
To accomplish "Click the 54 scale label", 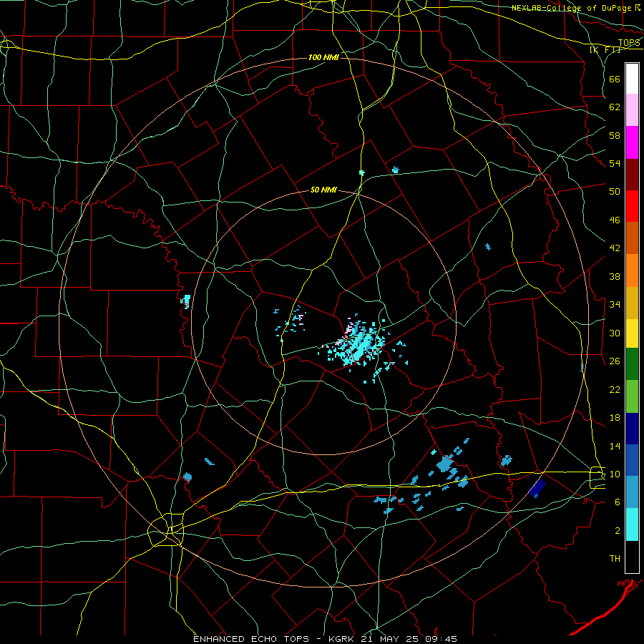I will coord(615,163).
